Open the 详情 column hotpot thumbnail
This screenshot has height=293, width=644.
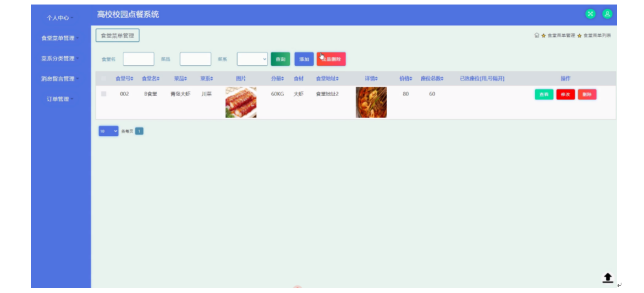tap(371, 102)
